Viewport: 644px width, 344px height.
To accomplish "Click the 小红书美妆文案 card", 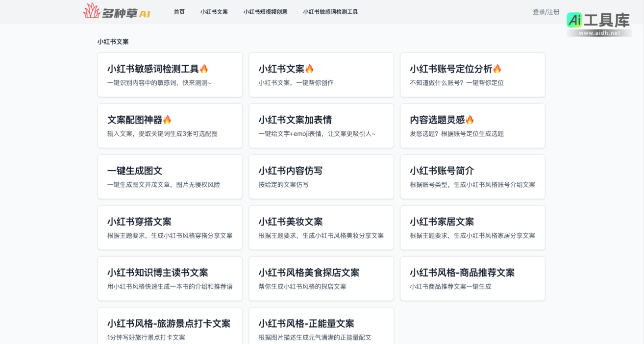I will pos(321,227).
